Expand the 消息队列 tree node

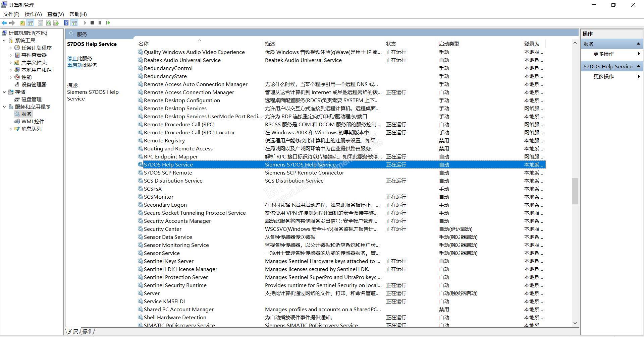point(11,129)
